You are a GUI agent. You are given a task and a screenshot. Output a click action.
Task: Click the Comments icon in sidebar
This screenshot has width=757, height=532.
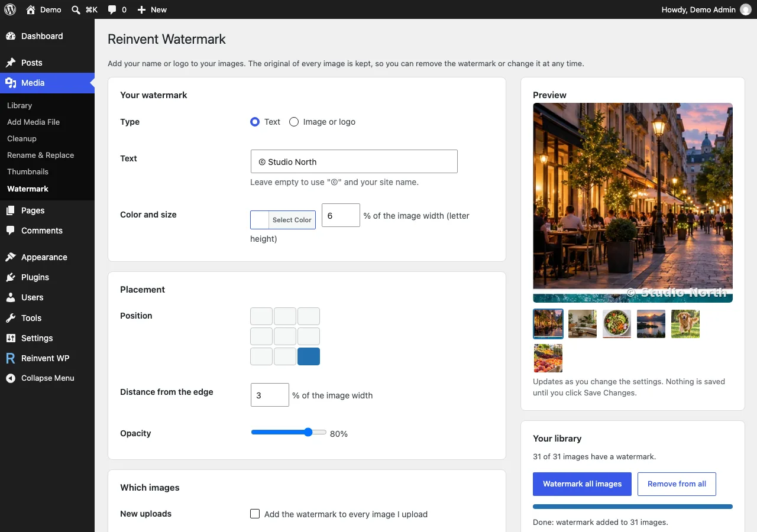click(x=11, y=231)
